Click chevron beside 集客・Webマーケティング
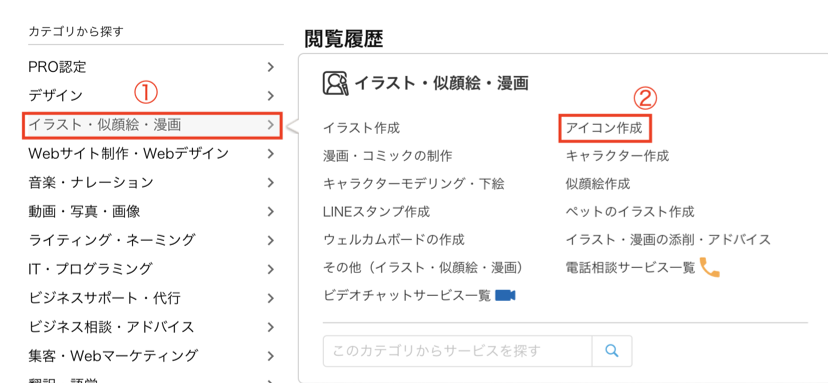Viewport: 829px width, 383px height. [x=271, y=355]
